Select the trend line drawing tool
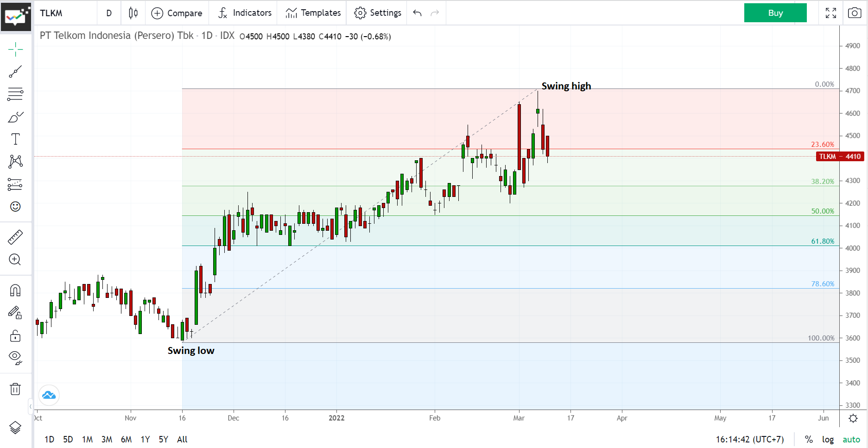 [15, 70]
